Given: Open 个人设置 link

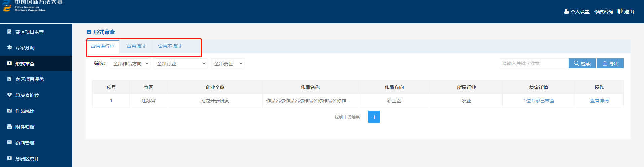Looking at the screenshot, I should 580,12.
